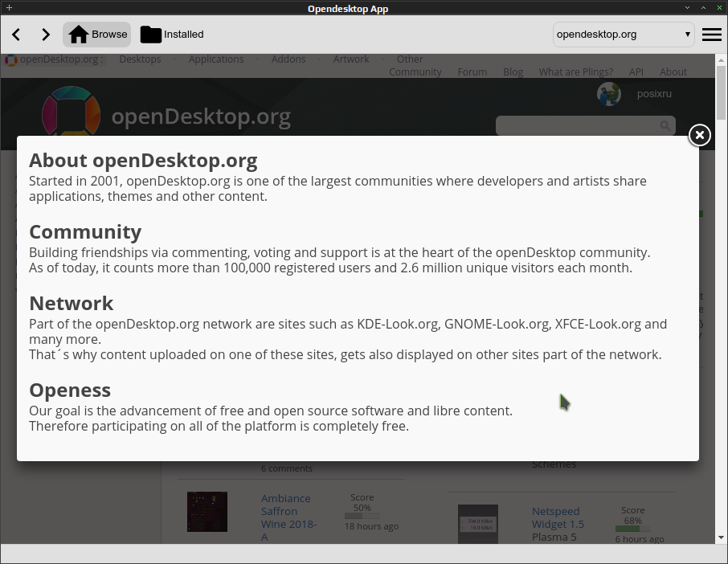The width and height of the screenshot is (728, 564).
Task: Click the green plus titlebar icon
Action: point(9,7)
